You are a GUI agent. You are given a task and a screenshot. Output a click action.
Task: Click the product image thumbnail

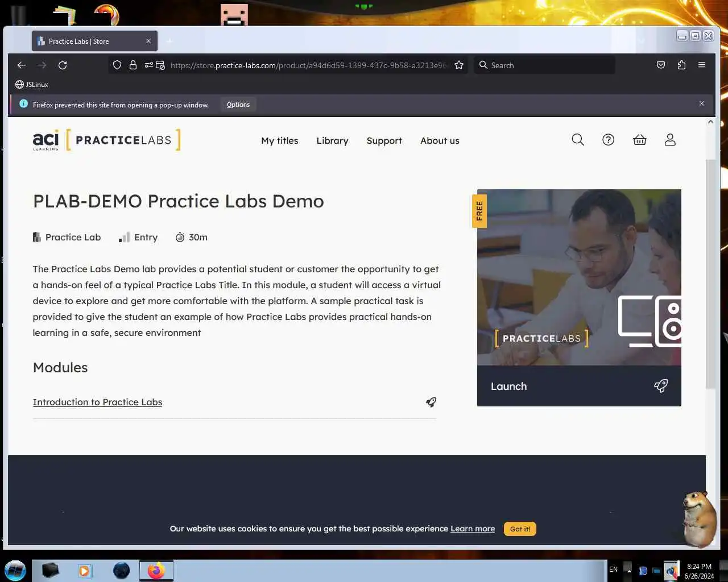pyautogui.click(x=579, y=277)
